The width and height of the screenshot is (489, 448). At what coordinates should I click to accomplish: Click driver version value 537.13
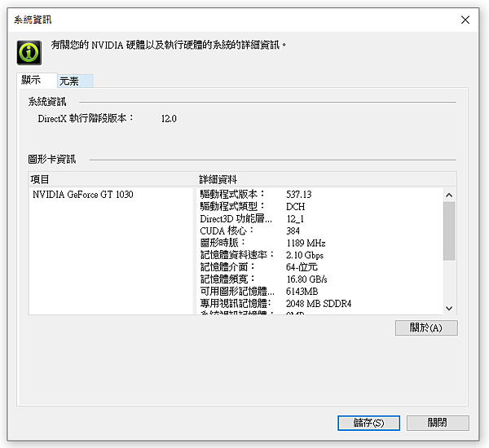pos(299,195)
